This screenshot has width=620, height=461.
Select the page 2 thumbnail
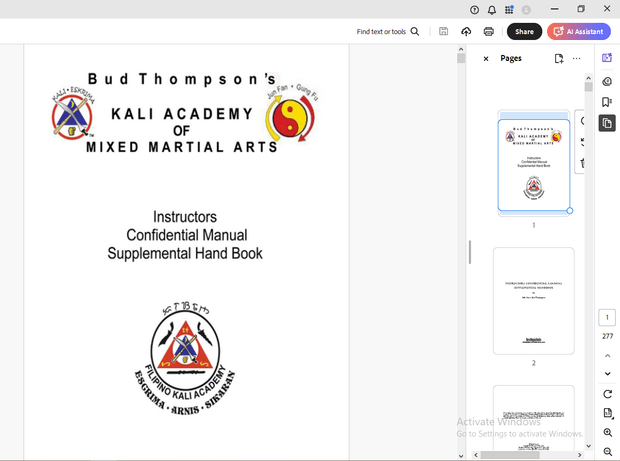533,301
